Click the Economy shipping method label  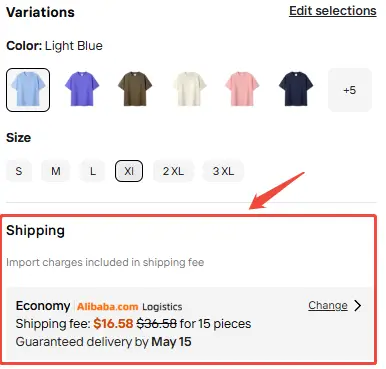tap(43, 306)
